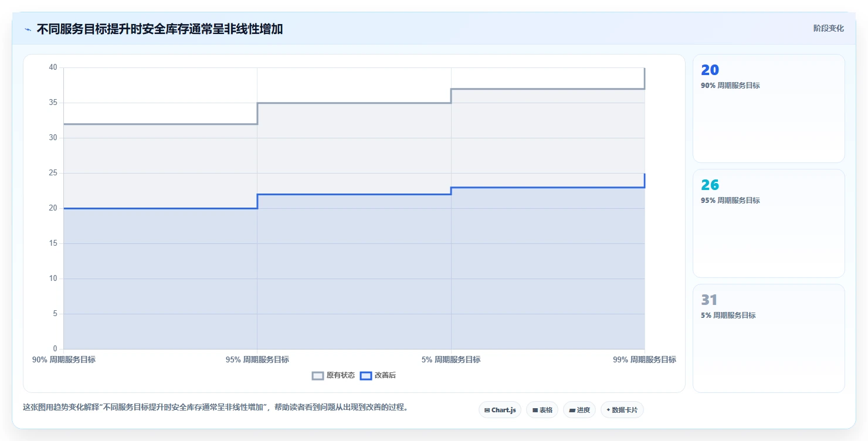
Task: Select the 进度 tag pill
Action: pyautogui.click(x=579, y=410)
